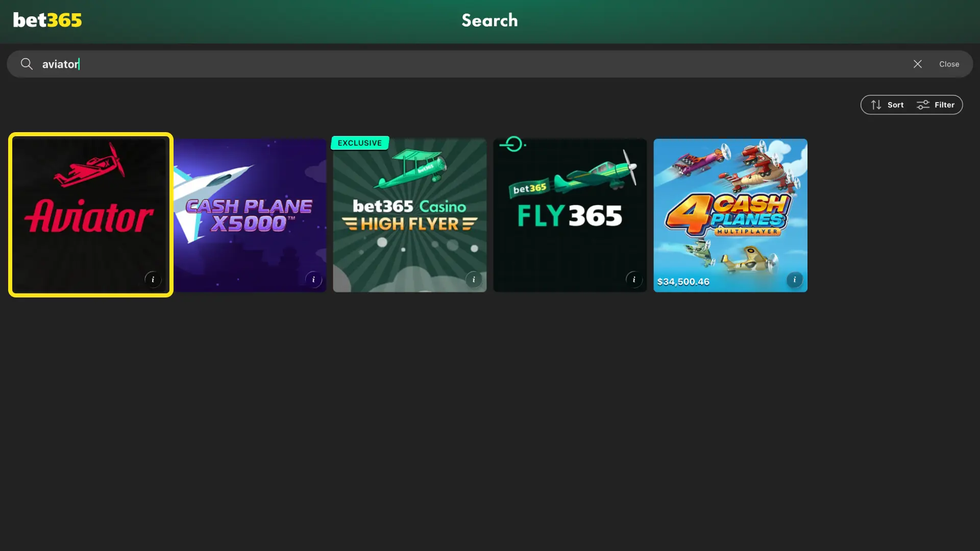Show info for the Aviator game
The width and height of the screenshot is (980, 551).
coord(153,280)
